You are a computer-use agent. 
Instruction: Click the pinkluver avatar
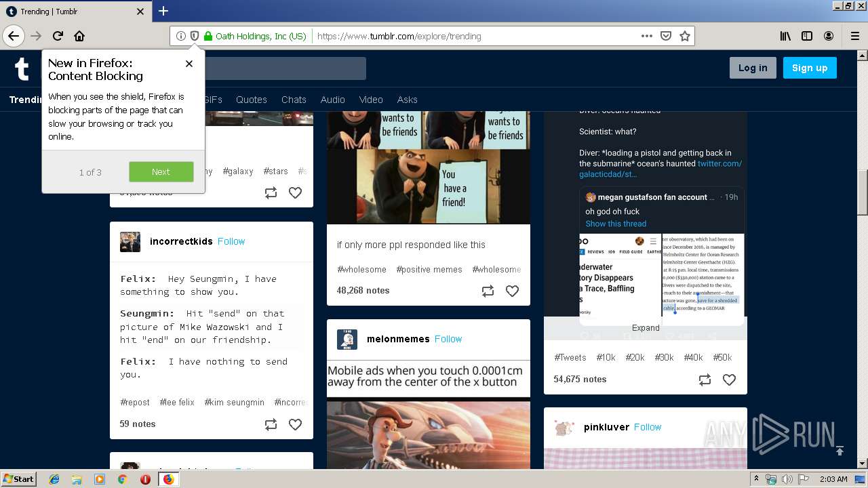[x=564, y=427]
